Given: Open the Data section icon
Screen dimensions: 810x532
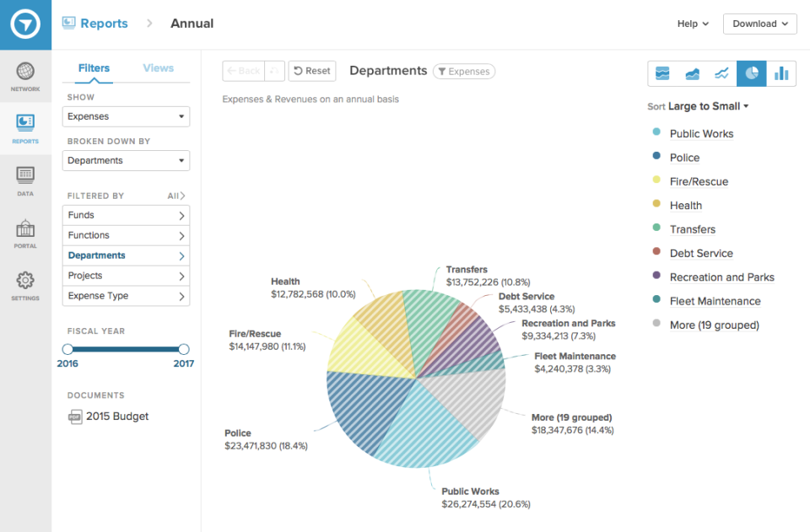Looking at the screenshot, I should pos(25,180).
